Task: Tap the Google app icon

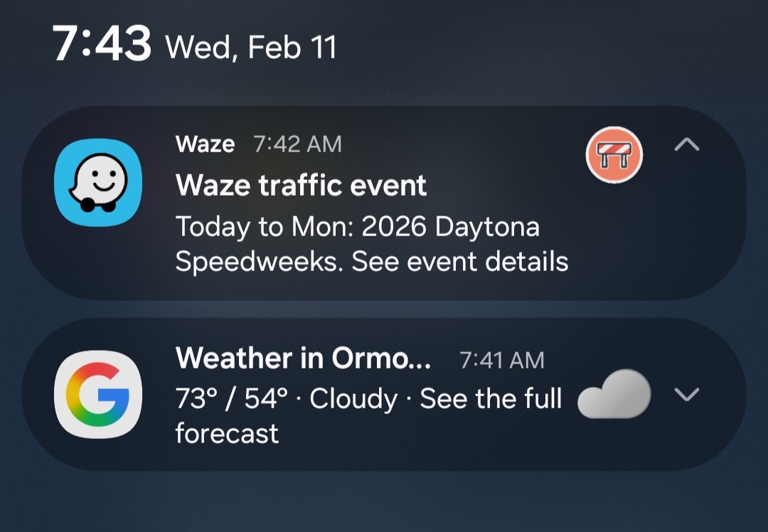Action: tap(98, 395)
